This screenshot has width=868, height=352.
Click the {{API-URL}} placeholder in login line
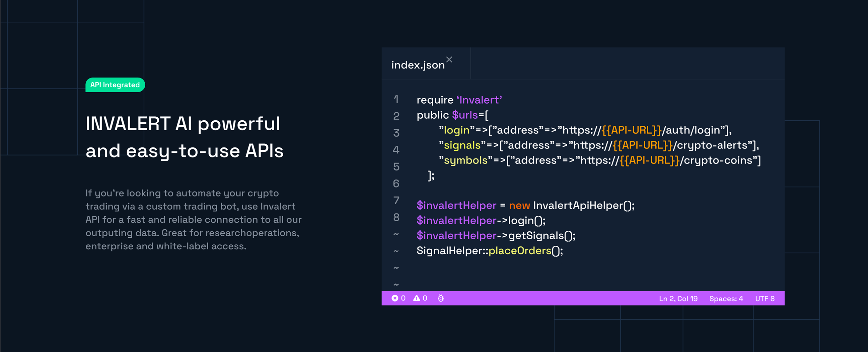[x=632, y=130]
